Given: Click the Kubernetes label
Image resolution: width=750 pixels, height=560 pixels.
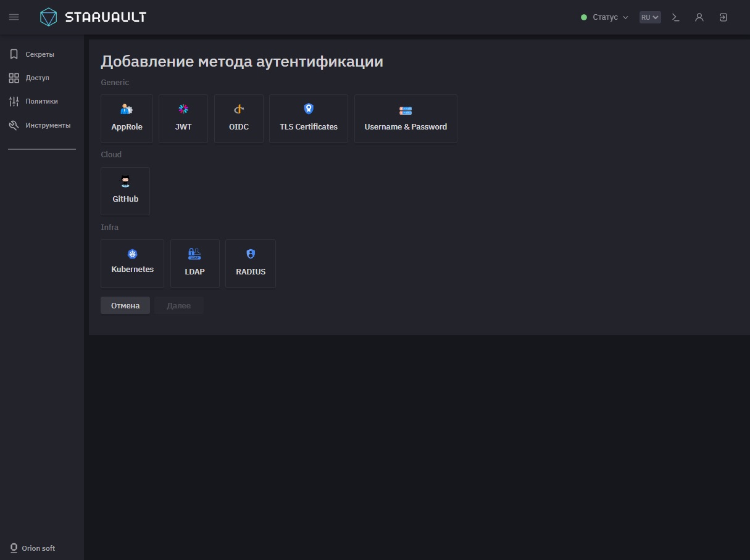Looking at the screenshot, I should 132,270.
